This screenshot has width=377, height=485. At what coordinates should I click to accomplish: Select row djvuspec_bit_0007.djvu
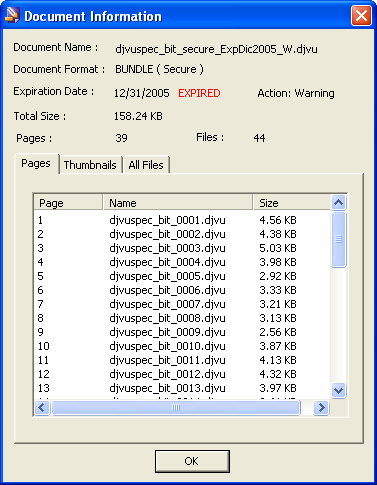tap(182, 304)
